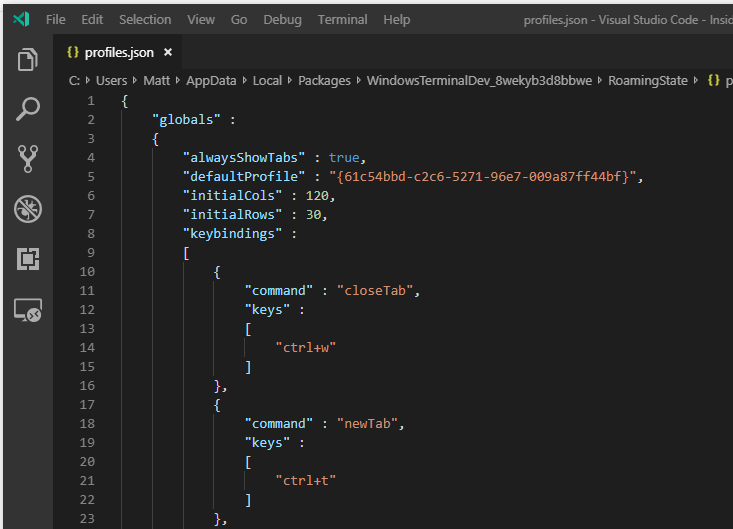Close the profiles.json editor tab

coord(167,52)
